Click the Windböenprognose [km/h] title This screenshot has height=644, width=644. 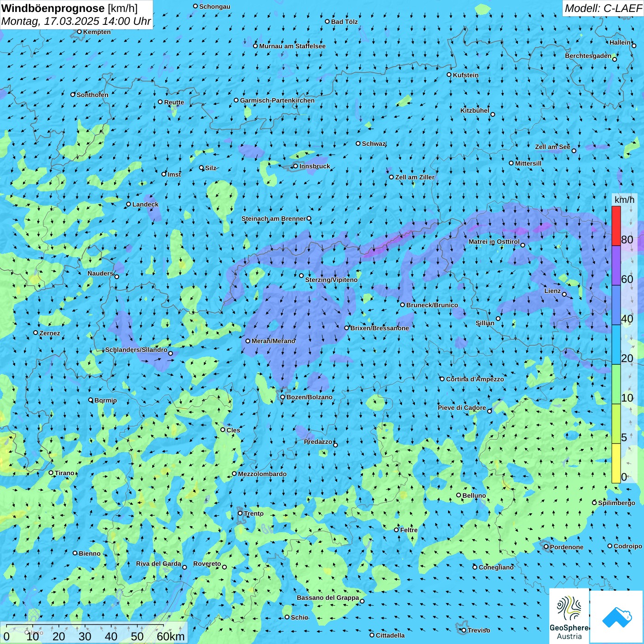pos(69,8)
